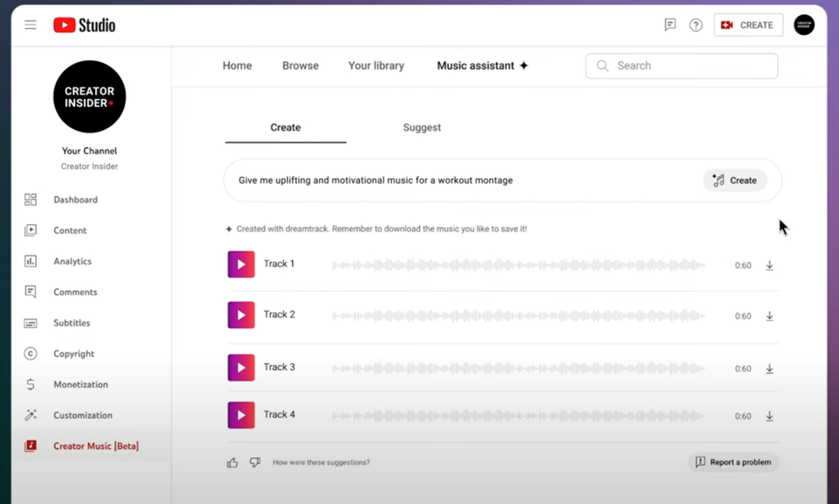839x504 pixels.
Task: Open the Subtitles icon in the sidebar
Action: tap(30, 323)
